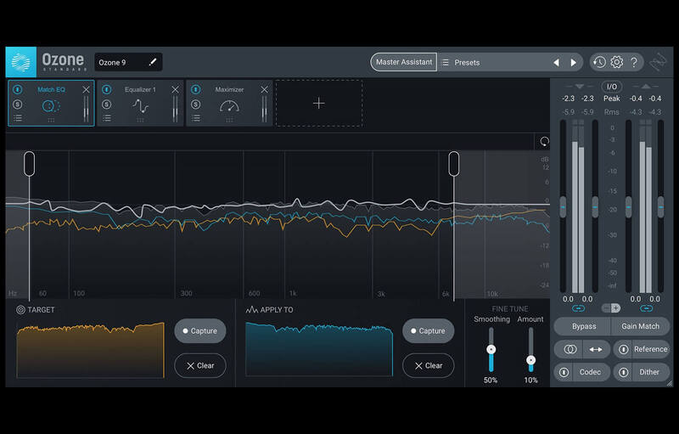Screen dimensions: 679x434
Task: Select the Equalizer 1 curve icon
Action: 140,106
